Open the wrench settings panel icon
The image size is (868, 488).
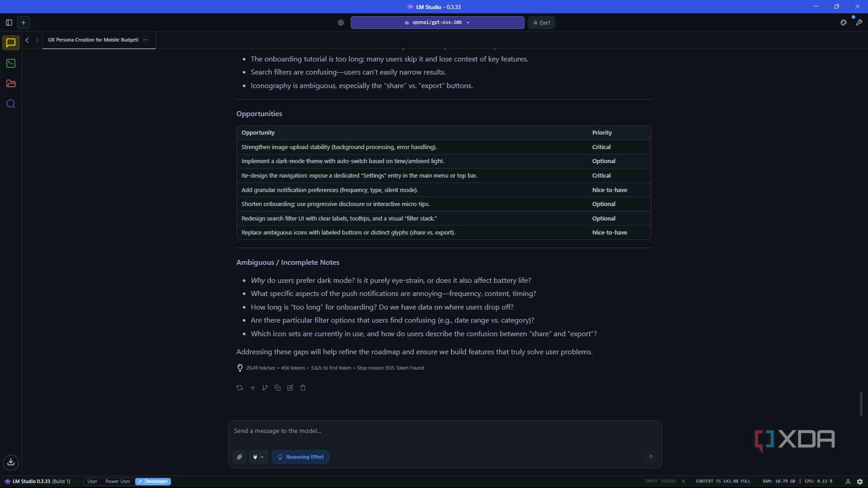pyautogui.click(x=859, y=23)
